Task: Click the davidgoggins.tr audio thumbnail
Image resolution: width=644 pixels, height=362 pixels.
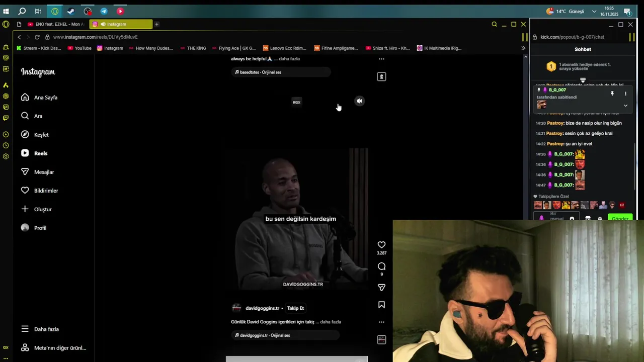Action: pyautogui.click(x=381, y=340)
